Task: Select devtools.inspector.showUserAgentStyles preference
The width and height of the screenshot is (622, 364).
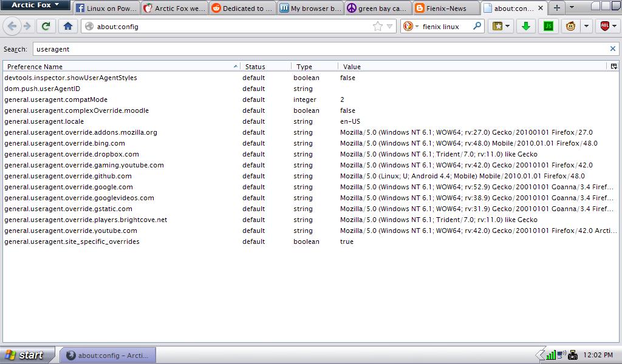Action: click(x=311, y=78)
